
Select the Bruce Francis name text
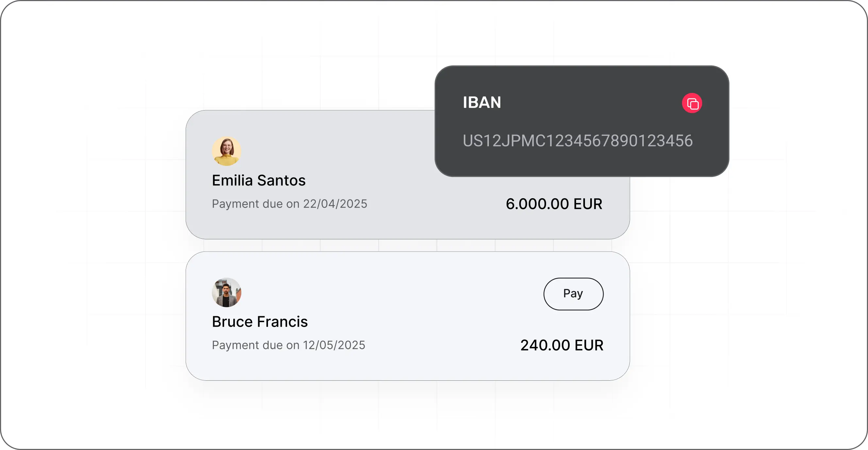[259, 321]
